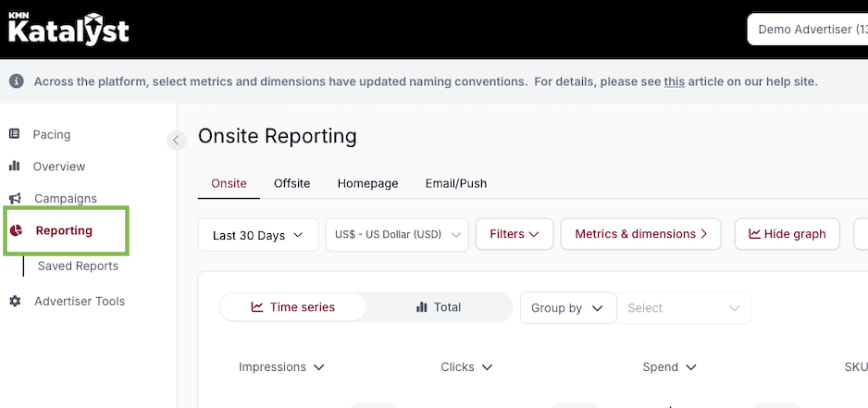Select Reporting in the sidebar
This screenshot has width=868, height=408.
(x=64, y=230)
